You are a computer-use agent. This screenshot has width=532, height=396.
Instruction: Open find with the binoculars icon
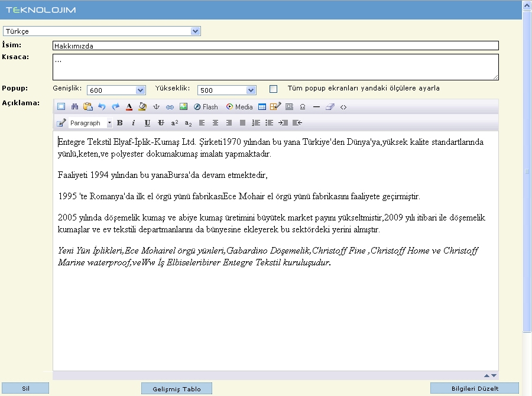[74, 107]
